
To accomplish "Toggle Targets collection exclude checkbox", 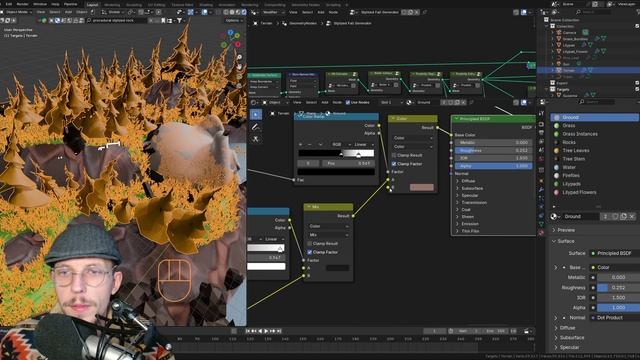I will [637, 89].
